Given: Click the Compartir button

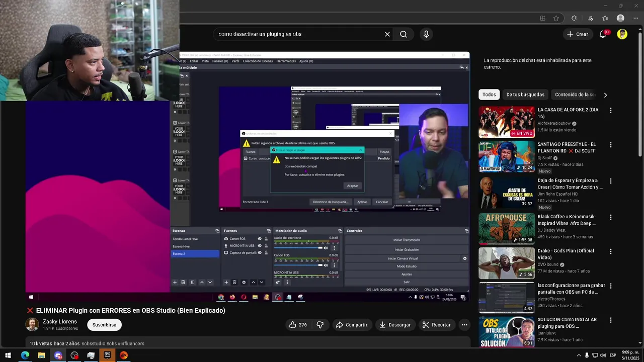Looking at the screenshot, I should (352, 325).
